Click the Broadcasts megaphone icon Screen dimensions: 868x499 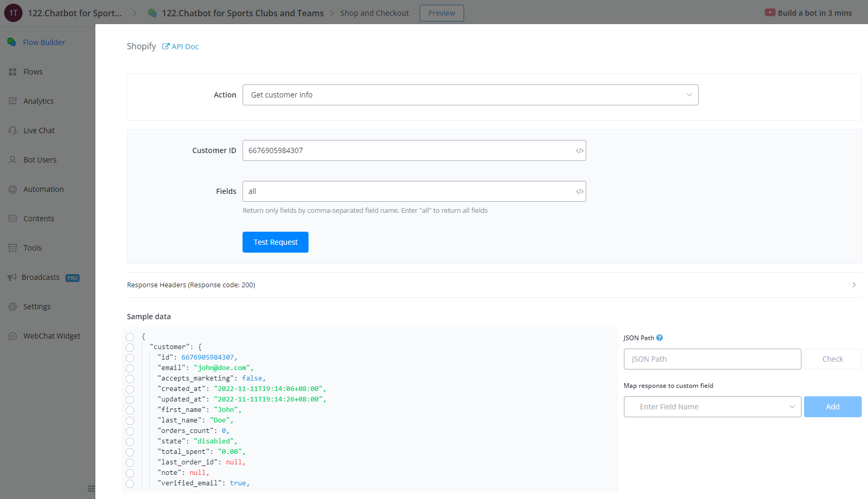(12, 277)
